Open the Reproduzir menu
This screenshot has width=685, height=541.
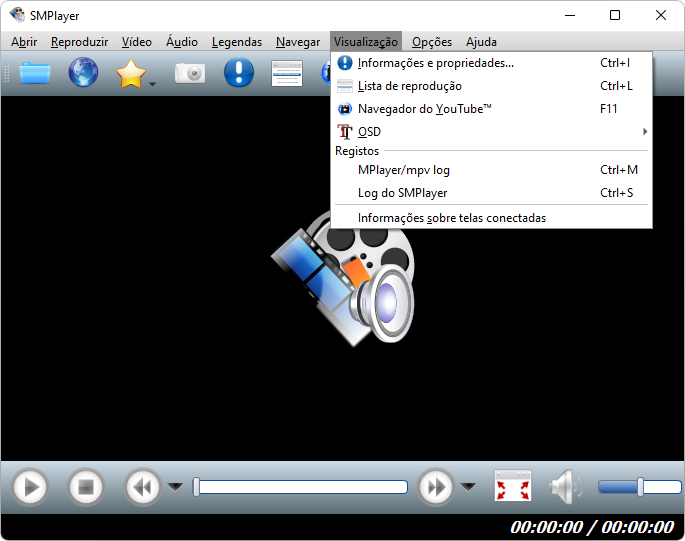tap(80, 42)
